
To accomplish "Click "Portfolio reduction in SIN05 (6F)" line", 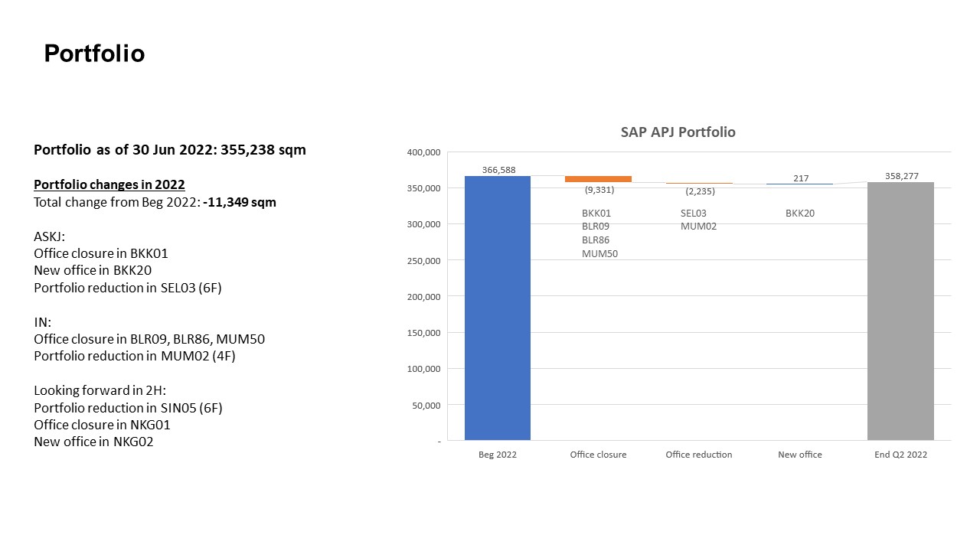I will click(x=128, y=408).
